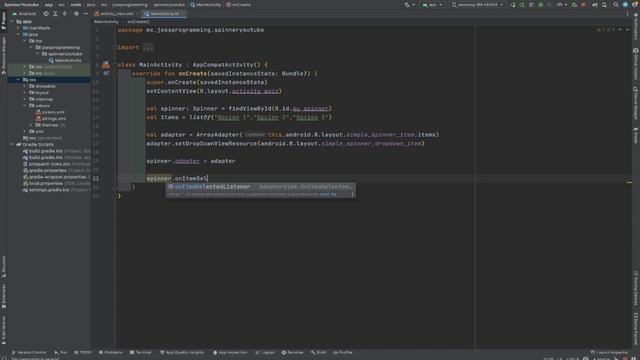The width and height of the screenshot is (640, 360).
Task: Click the class gutter icon beside MainActivity
Action: click(106, 64)
